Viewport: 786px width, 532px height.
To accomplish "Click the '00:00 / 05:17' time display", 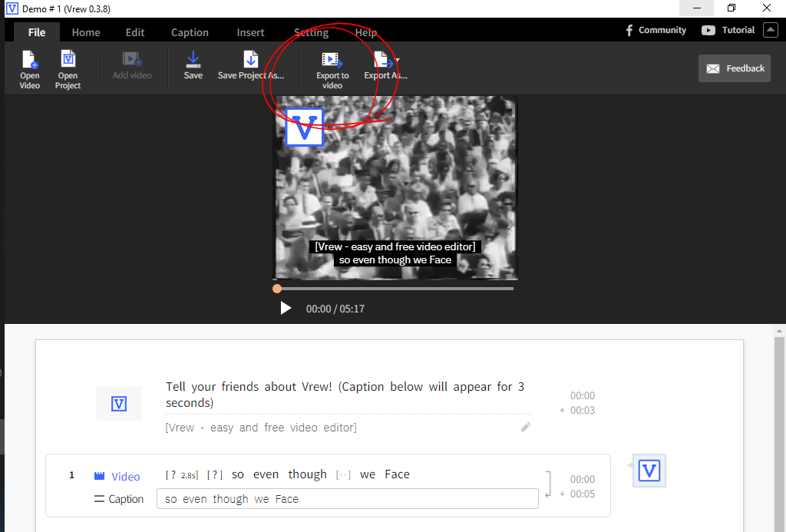I will 335,309.
